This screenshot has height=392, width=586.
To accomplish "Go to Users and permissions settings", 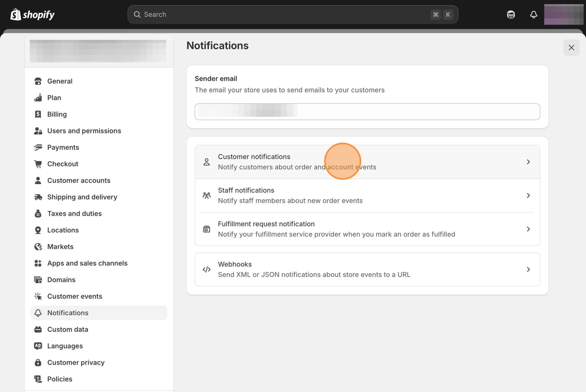I will click(84, 131).
